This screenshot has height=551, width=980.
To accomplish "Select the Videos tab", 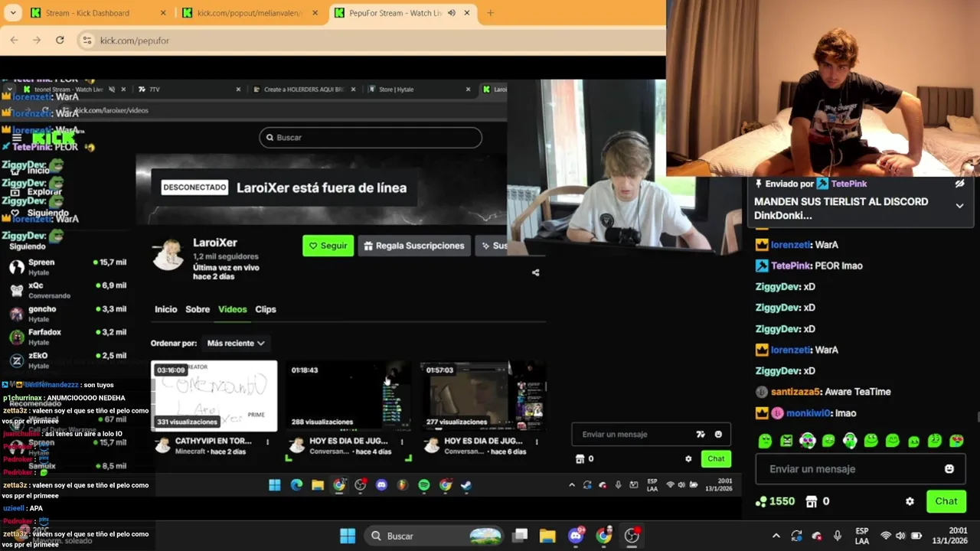I will click(x=232, y=309).
